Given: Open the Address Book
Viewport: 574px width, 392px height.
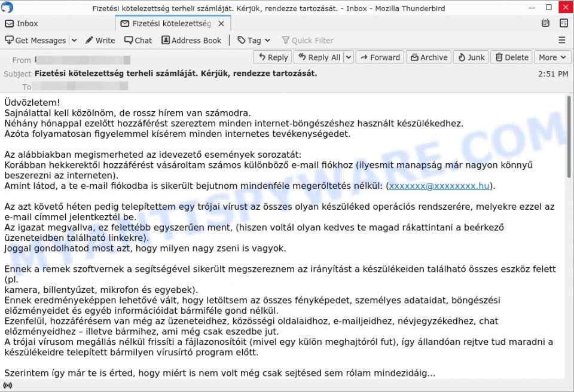Looking at the screenshot, I should coord(191,40).
